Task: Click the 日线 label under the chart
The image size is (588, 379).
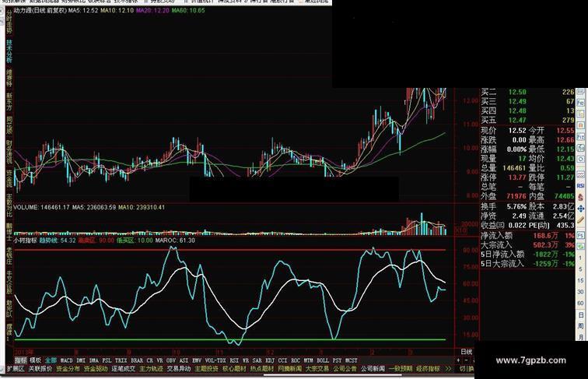Action: pos(466,352)
